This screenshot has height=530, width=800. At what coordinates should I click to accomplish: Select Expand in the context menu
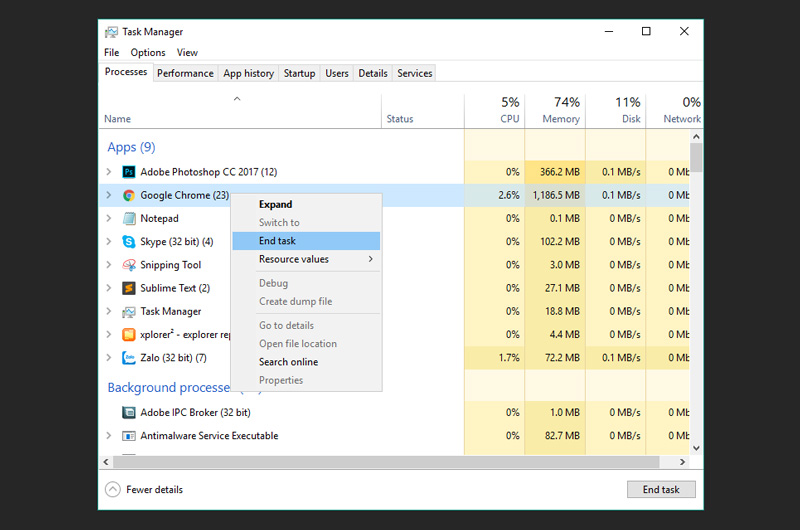point(306,204)
